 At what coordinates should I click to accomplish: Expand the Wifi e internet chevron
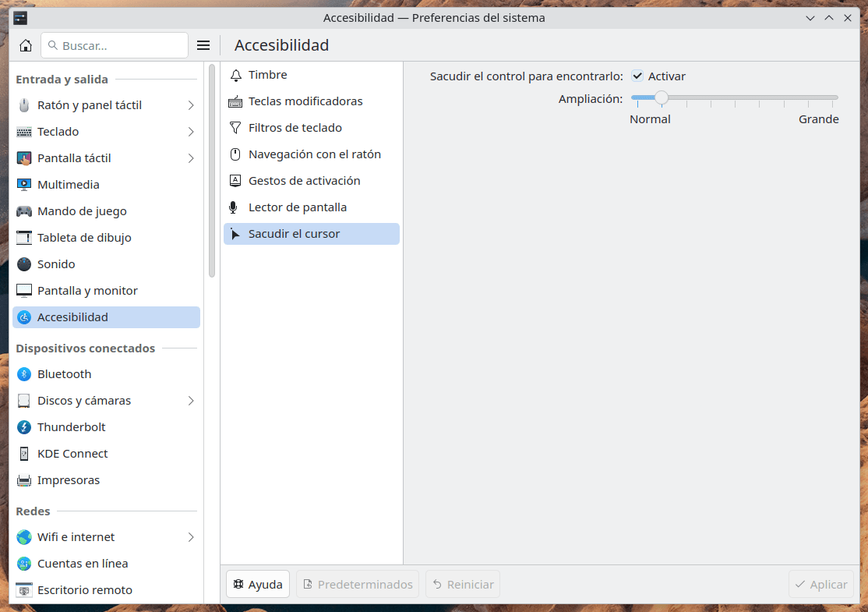191,537
